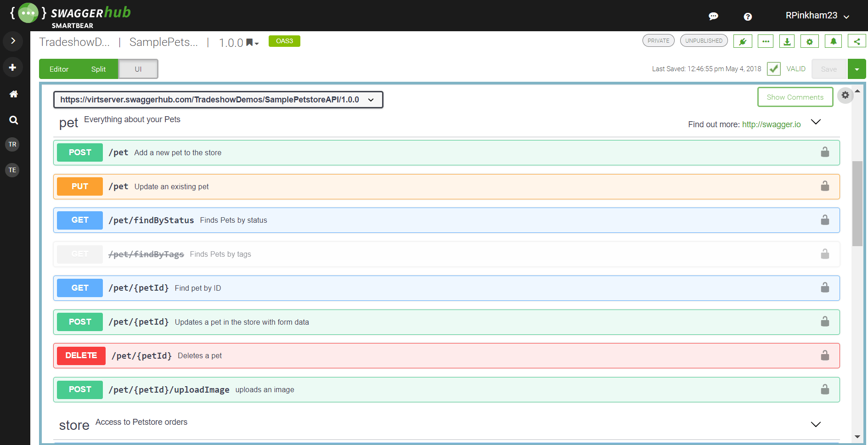868x445 pixels.
Task: Click the UNPUBLISHED status toggle
Action: coord(704,40)
